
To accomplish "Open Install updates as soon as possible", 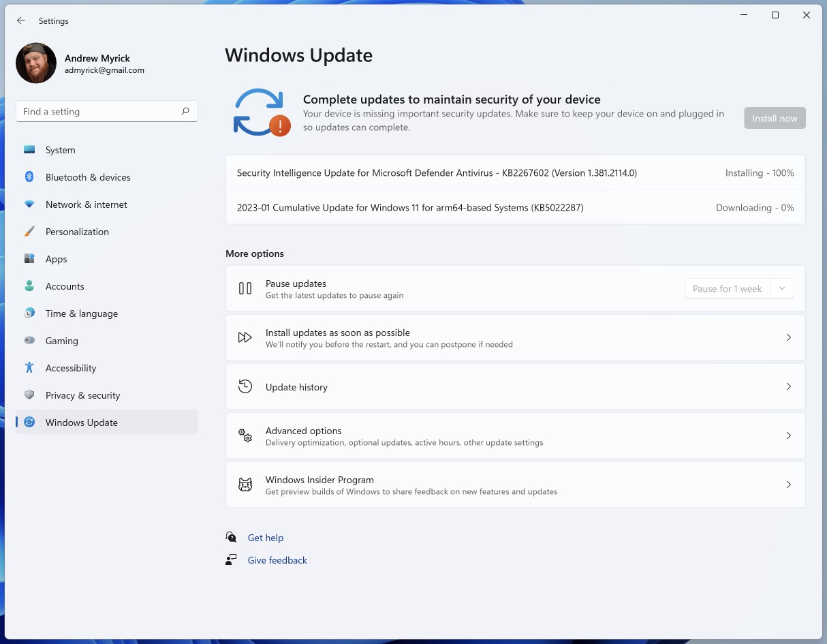I will pyautogui.click(x=515, y=337).
